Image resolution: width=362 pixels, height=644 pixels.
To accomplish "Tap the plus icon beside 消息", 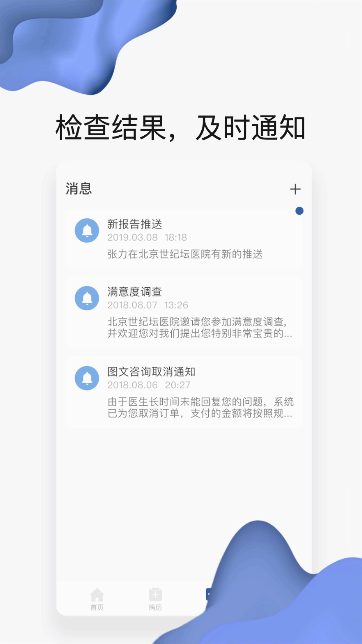I will (295, 189).
